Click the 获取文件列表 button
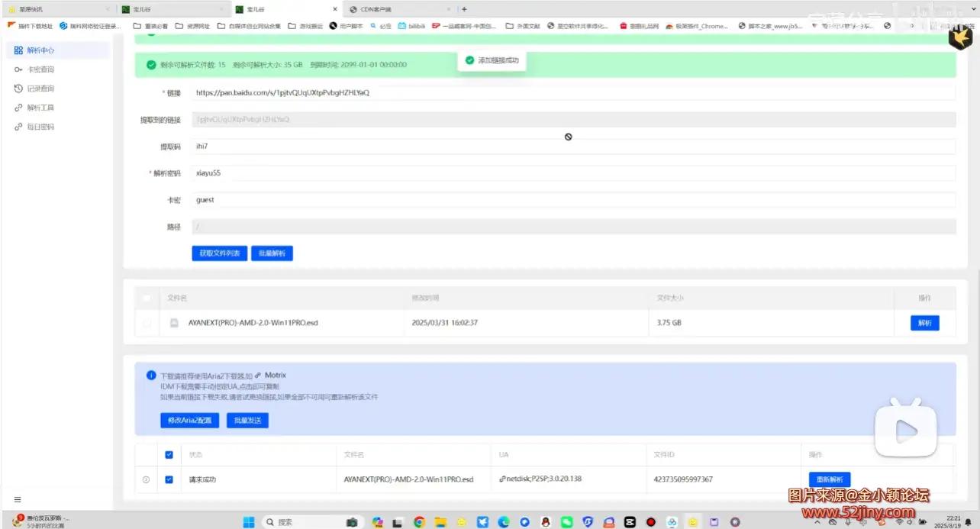The image size is (980, 529). [x=220, y=253]
